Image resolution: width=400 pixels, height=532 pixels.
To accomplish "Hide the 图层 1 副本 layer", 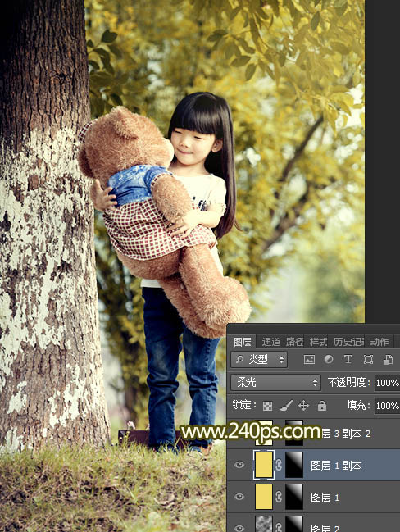I will (239, 465).
